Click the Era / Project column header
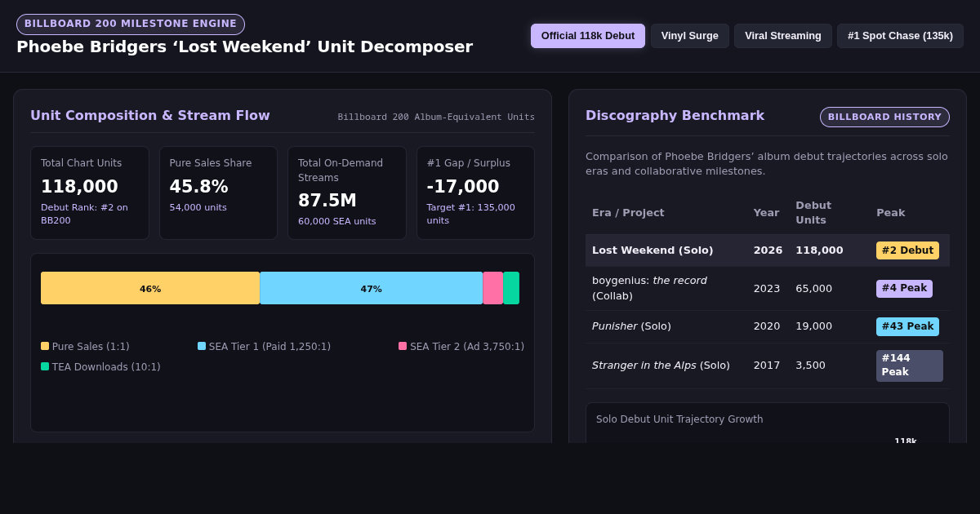The height and width of the screenshot is (514, 980). (628, 213)
